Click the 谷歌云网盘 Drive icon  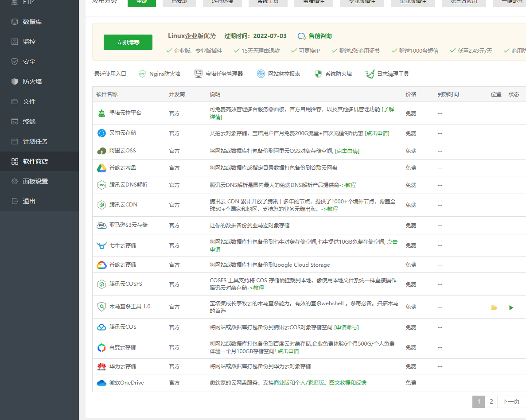coord(101,168)
